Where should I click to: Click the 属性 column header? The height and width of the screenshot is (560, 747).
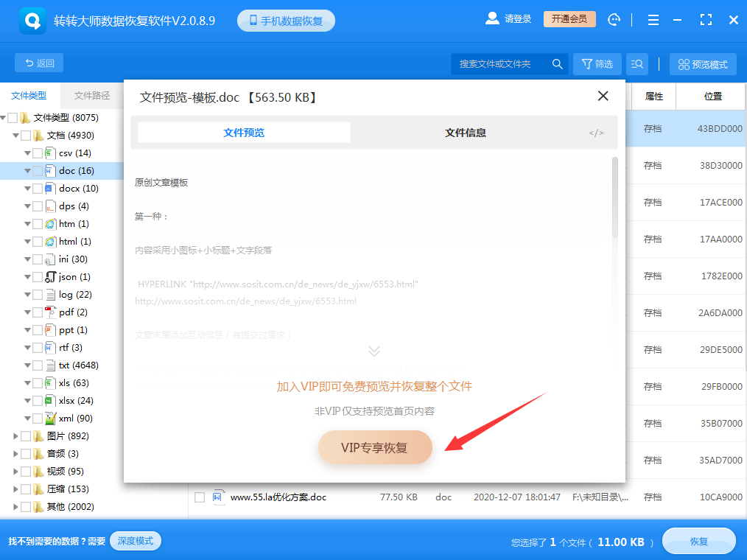[x=653, y=97]
